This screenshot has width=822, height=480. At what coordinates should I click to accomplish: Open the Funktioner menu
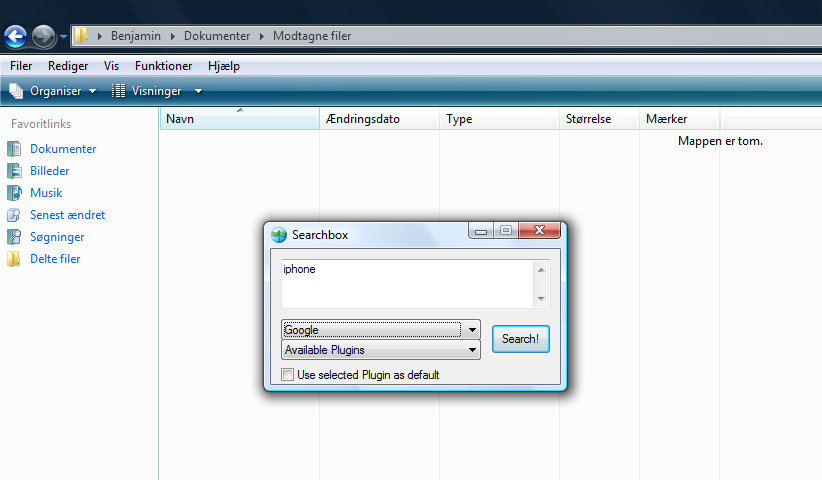coord(164,66)
